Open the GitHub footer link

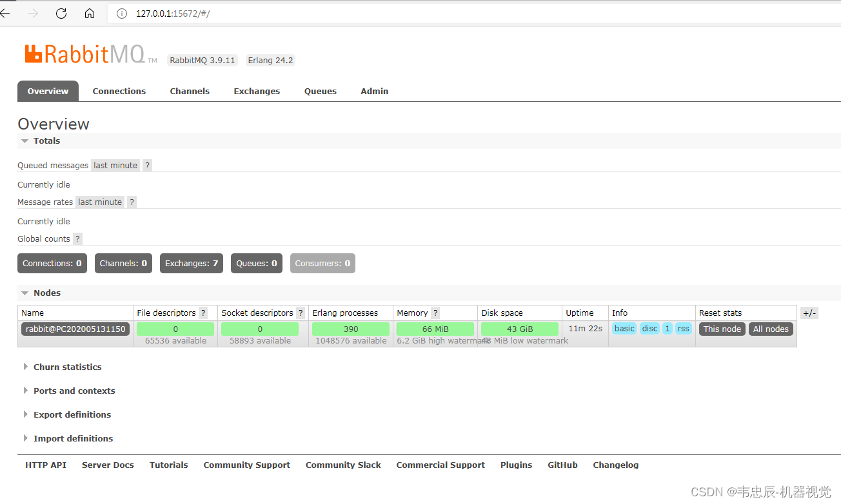[563, 465]
